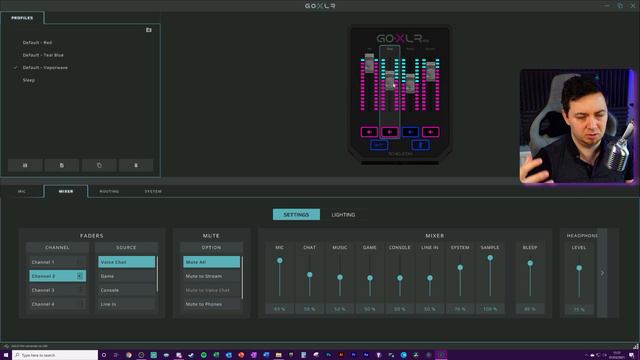The height and width of the screenshot is (360, 640).
Task: Select Channel 4 in Faders list
Action: click(x=58, y=304)
